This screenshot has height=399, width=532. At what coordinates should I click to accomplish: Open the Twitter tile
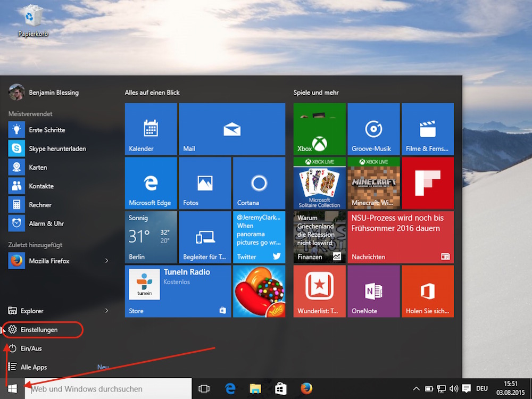tap(259, 237)
